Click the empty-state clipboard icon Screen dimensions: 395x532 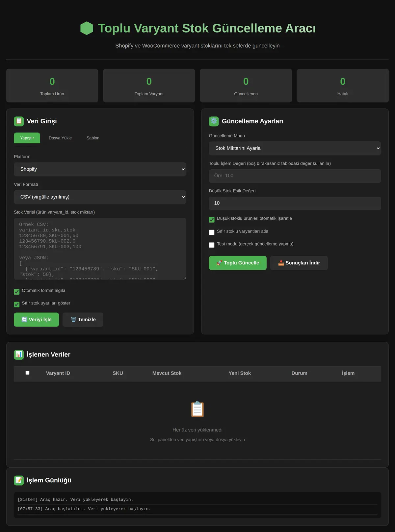click(x=197, y=409)
